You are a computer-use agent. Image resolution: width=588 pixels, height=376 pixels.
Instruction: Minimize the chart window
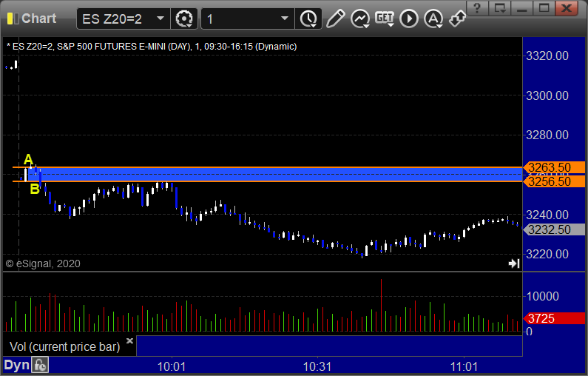(x=521, y=8)
